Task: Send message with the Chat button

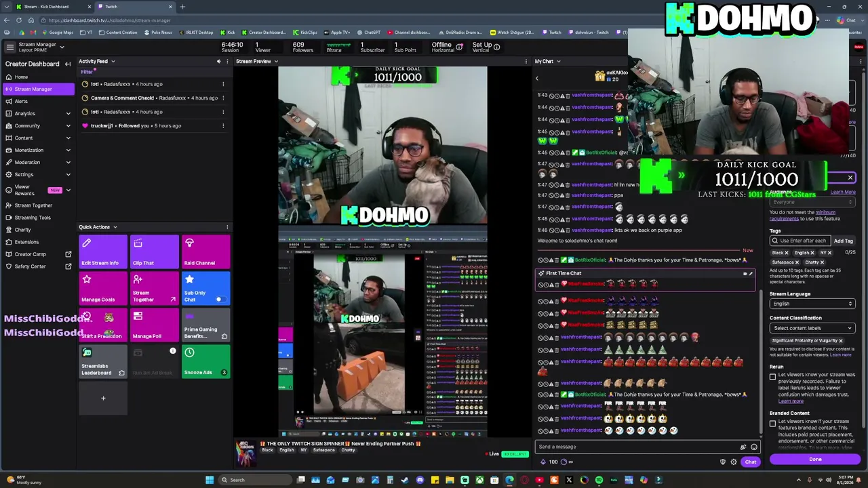Action: (x=750, y=462)
